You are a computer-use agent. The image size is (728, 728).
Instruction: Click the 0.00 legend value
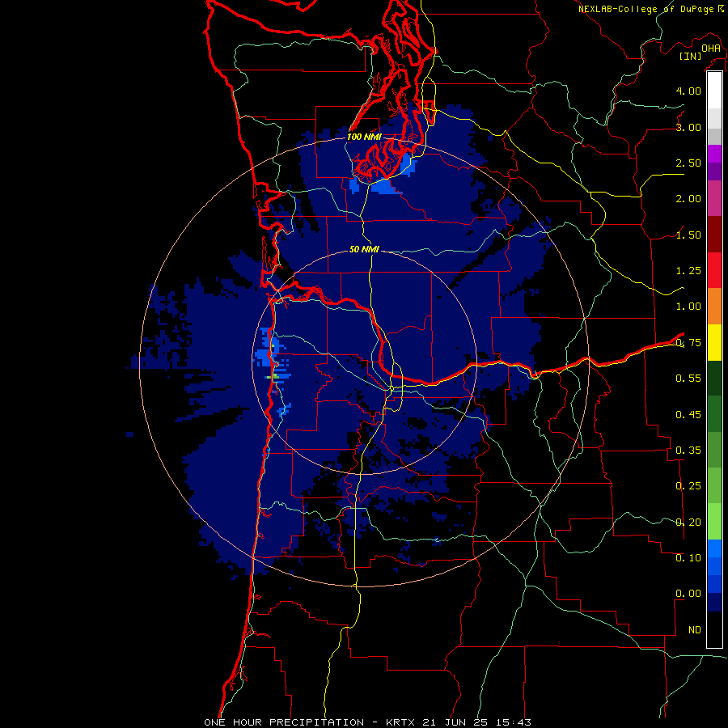[x=688, y=594]
